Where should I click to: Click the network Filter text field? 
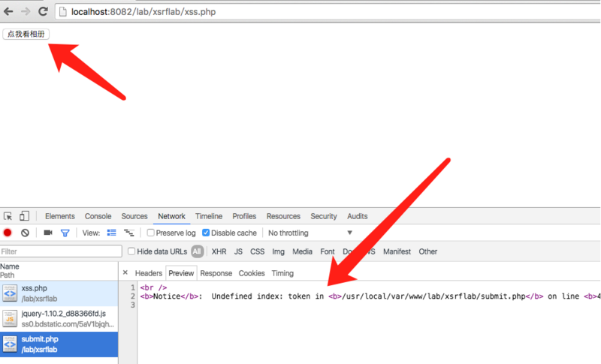point(61,251)
